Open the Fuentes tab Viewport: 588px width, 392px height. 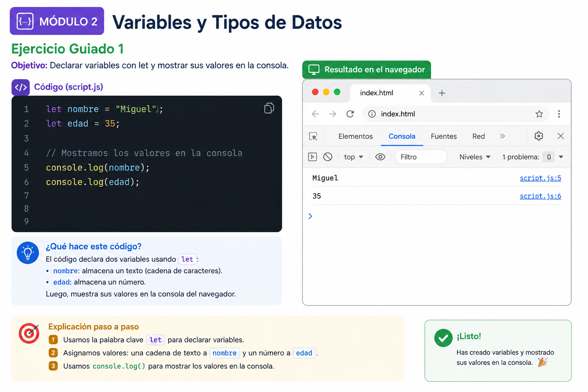[444, 136]
